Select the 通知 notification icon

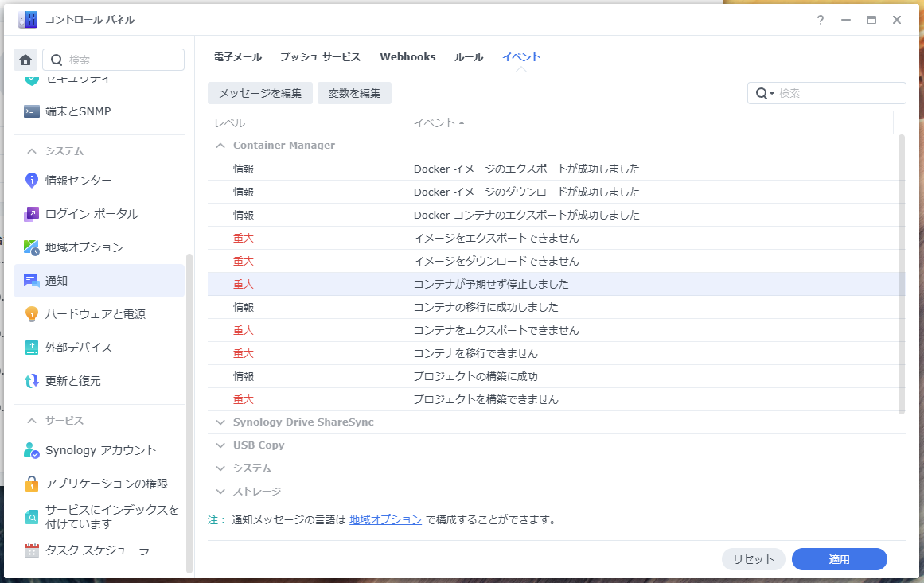click(x=32, y=281)
